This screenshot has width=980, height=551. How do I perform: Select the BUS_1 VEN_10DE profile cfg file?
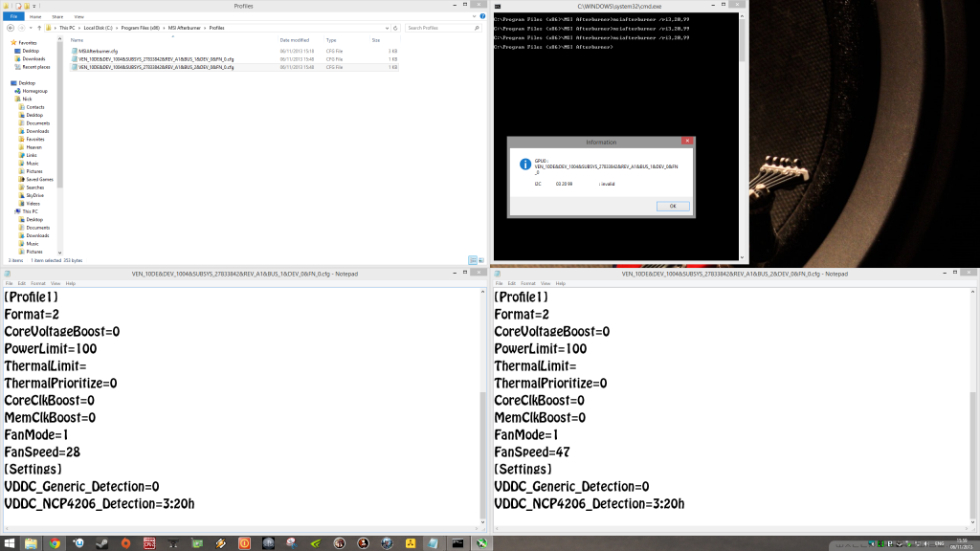pyautogui.click(x=156, y=59)
